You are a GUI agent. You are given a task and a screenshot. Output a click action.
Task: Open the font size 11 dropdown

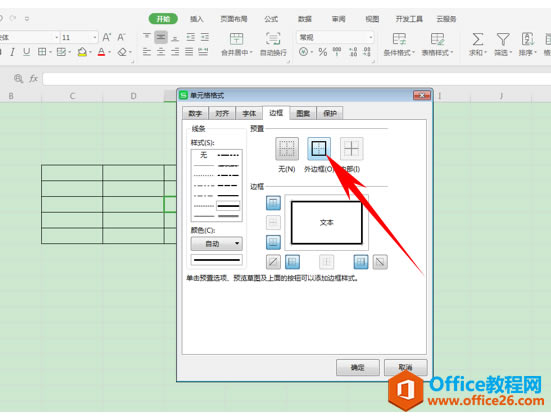(x=95, y=37)
